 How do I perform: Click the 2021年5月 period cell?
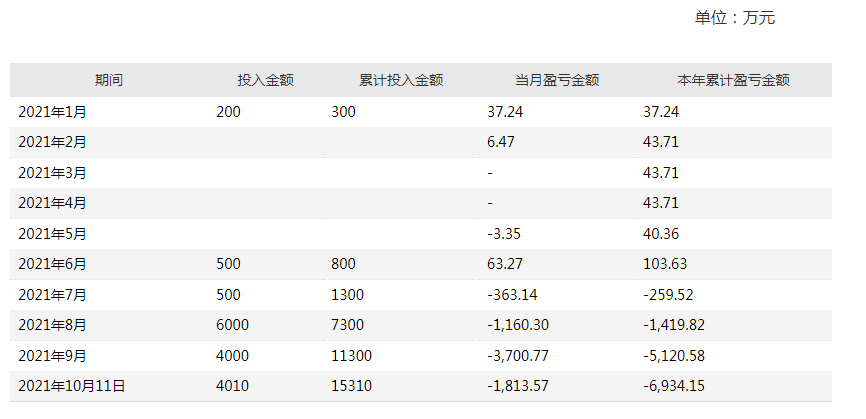pos(52,234)
